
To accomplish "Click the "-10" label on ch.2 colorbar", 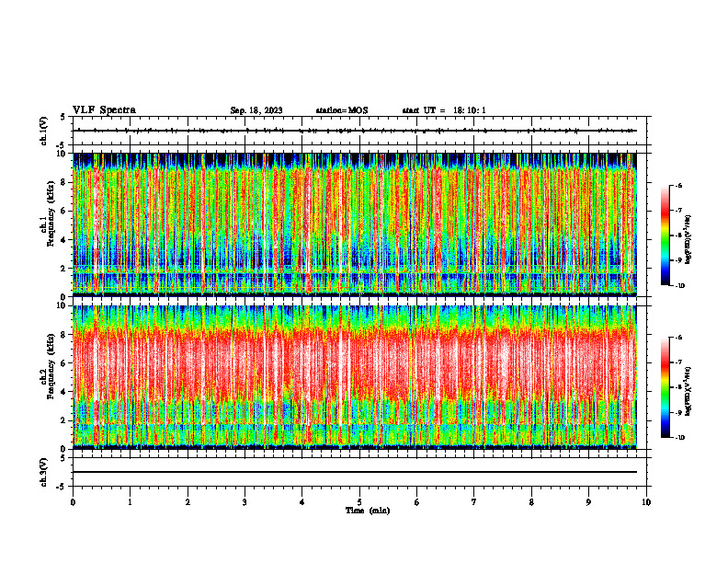I will click(x=679, y=438).
